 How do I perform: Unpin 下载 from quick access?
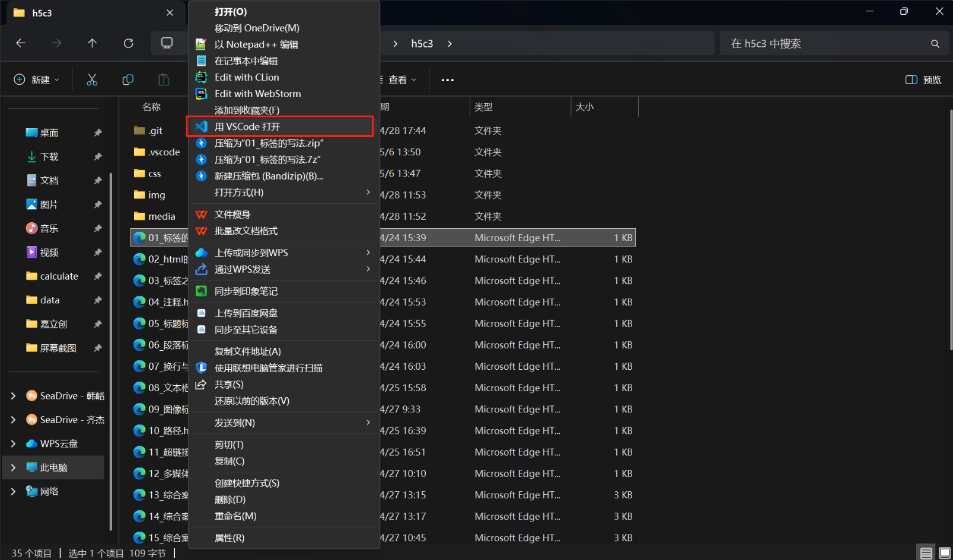(98, 156)
